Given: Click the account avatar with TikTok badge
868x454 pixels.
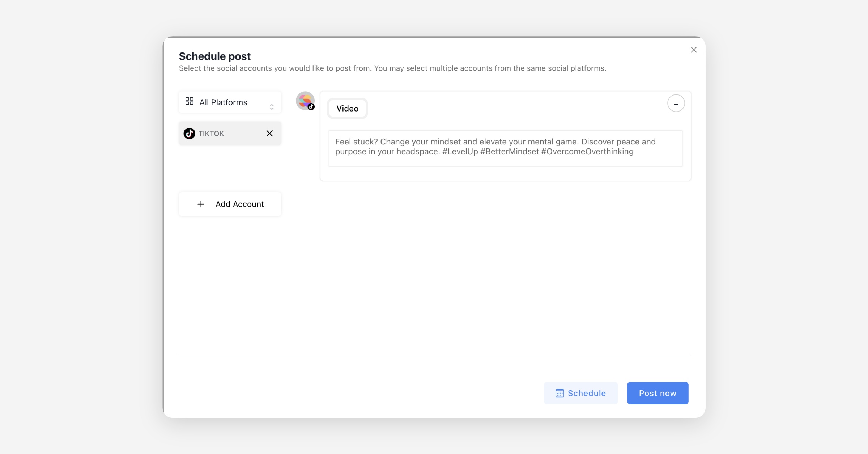Looking at the screenshot, I should pyautogui.click(x=305, y=100).
